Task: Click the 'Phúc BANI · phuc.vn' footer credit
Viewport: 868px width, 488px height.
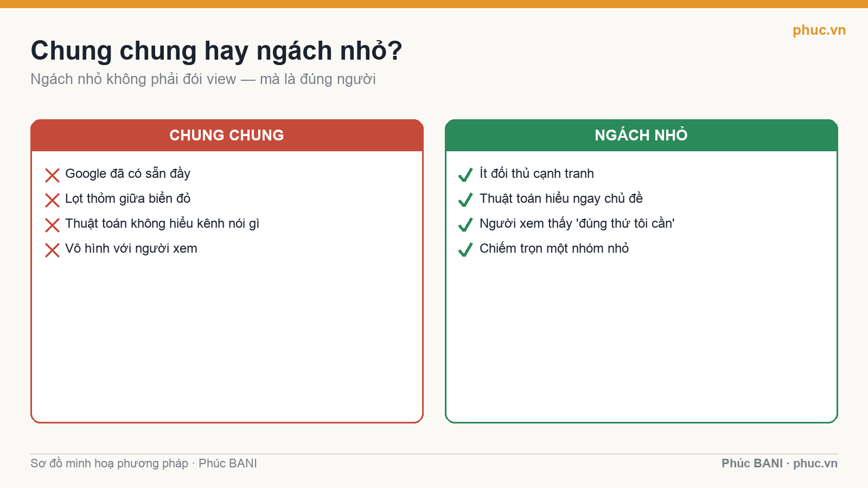Action: (x=780, y=463)
